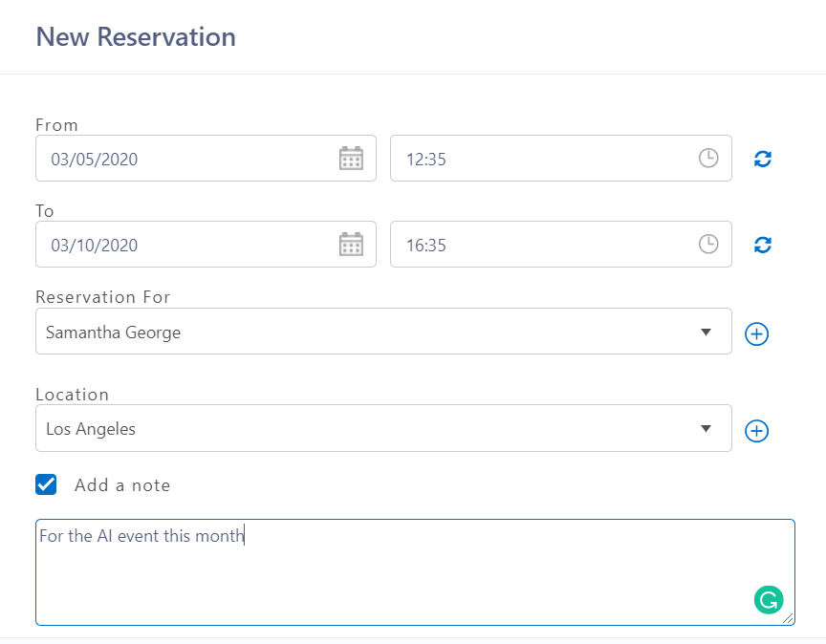Click the Grammarly icon in the note box
The height and width of the screenshot is (644, 826).
pos(769,600)
